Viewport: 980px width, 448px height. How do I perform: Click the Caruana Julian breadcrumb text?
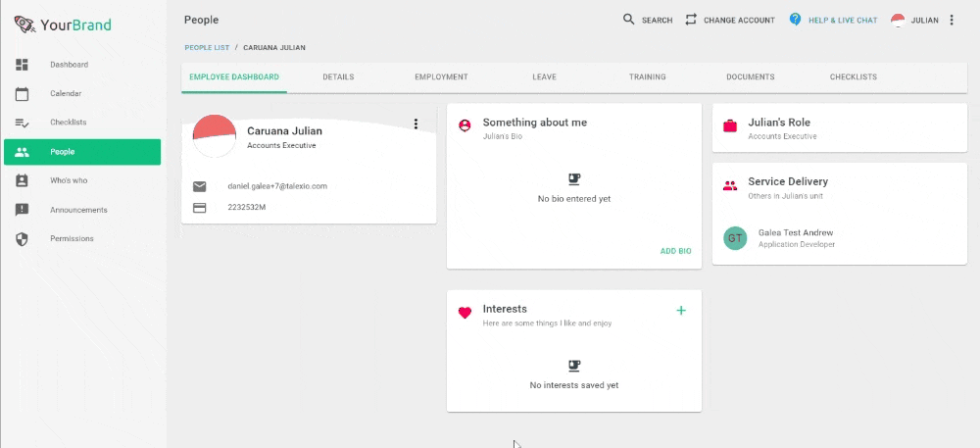[274, 47]
